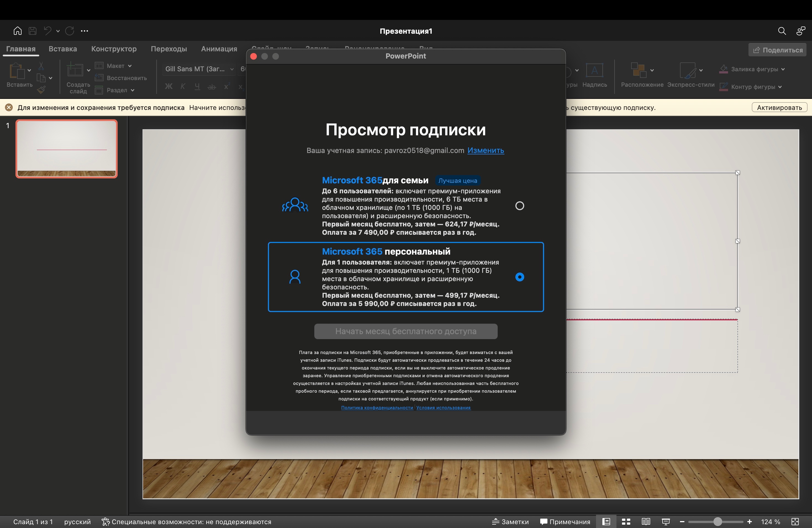Click the Активировать button
Image resolution: width=812 pixels, height=528 pixels.
click(x=779, y=107)
